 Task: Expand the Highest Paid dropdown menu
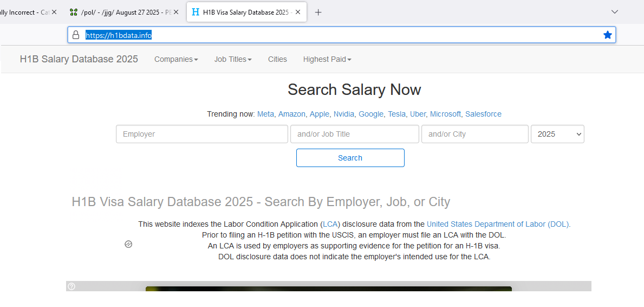point(327,59)
